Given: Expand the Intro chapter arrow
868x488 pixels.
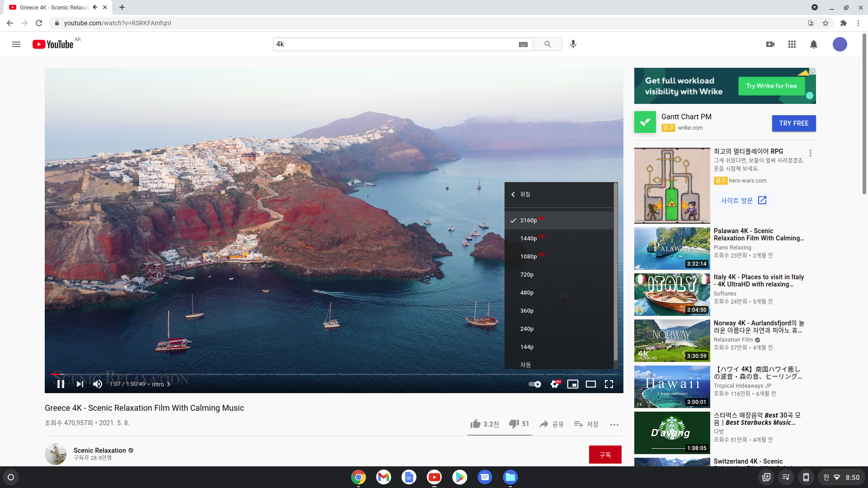Looking at the screenshot, I should point(169,384).
